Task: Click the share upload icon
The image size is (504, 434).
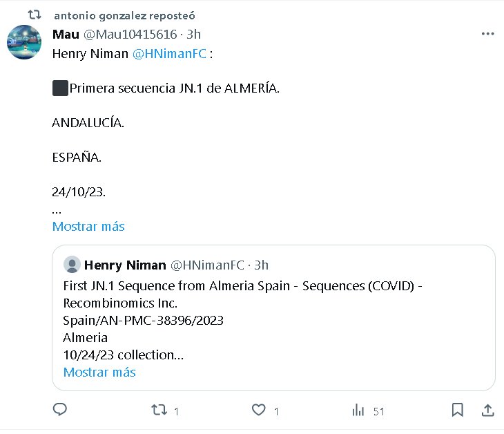Action: [x=487, y=410]
